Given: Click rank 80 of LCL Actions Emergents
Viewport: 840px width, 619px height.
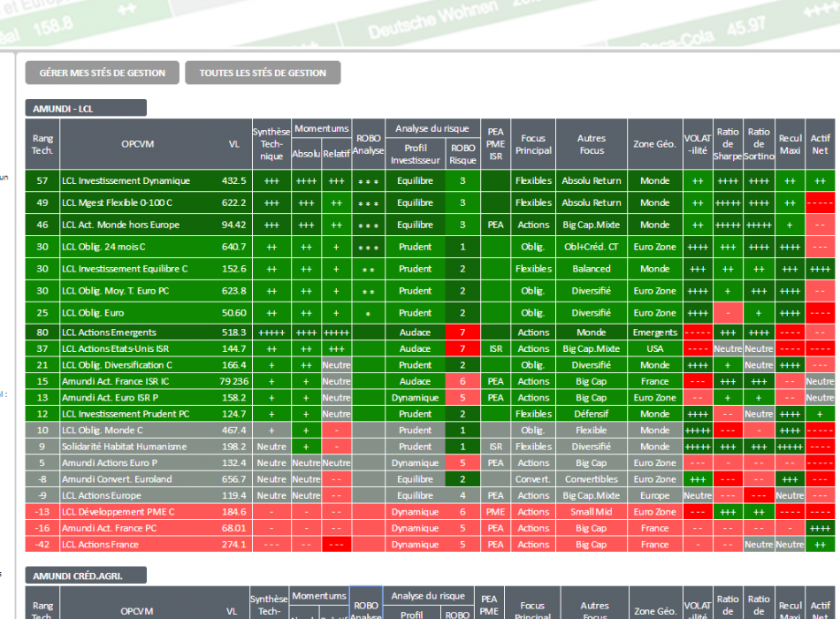Looking at the screenshot, I should (x=42, y=332).
